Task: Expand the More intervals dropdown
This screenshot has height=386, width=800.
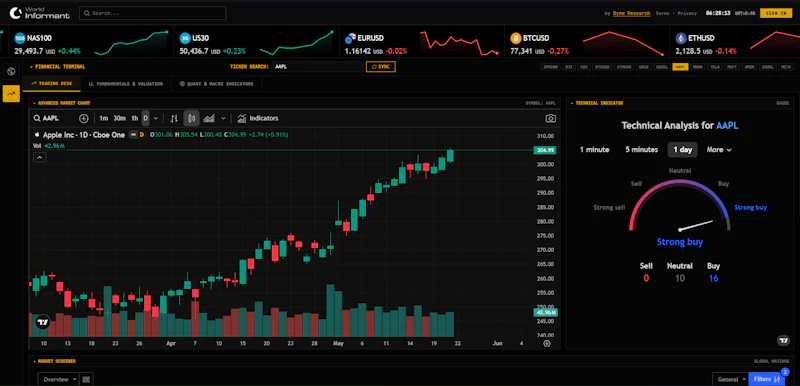Action: (x=719, y=149)
